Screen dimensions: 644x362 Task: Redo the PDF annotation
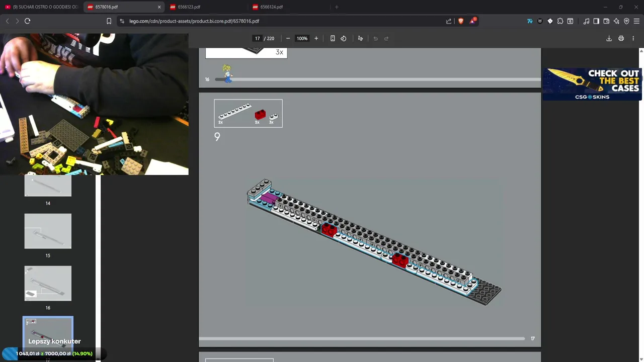[x=386, y=38]
